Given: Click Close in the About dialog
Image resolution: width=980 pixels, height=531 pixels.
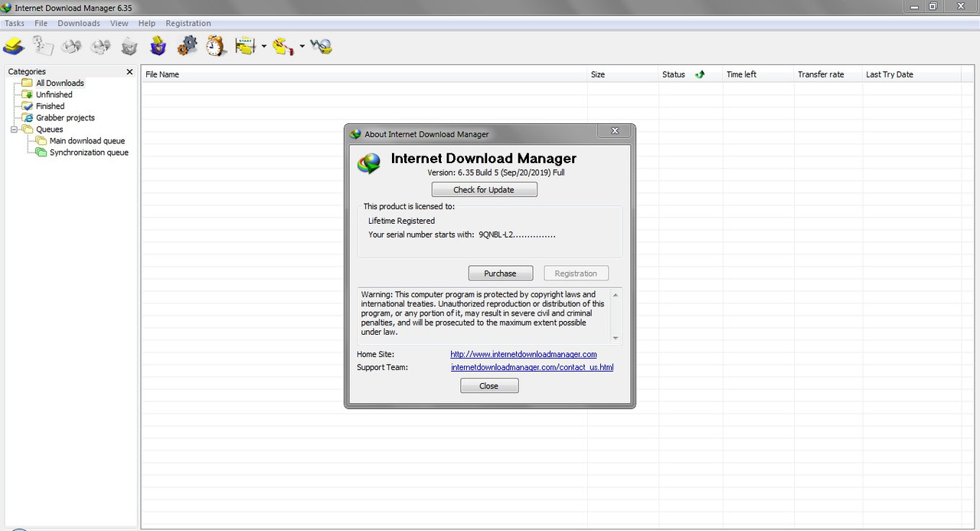Looking at the screenshot, I should (489, 385).
